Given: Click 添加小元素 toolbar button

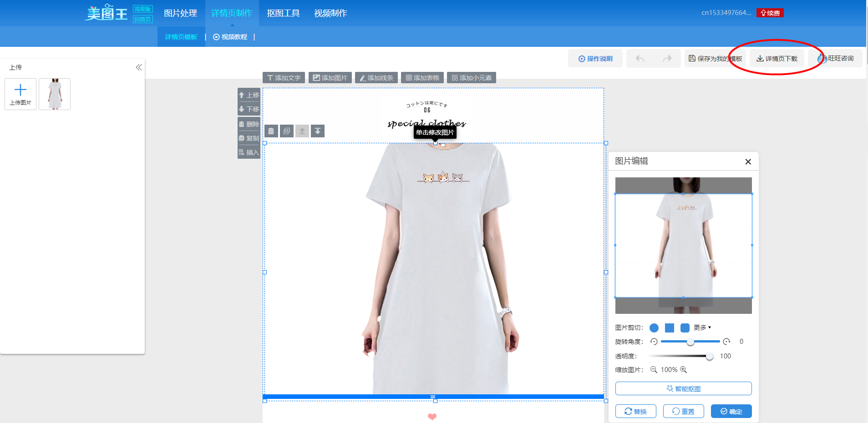Looking at the screenshot, I should (472, 78).
